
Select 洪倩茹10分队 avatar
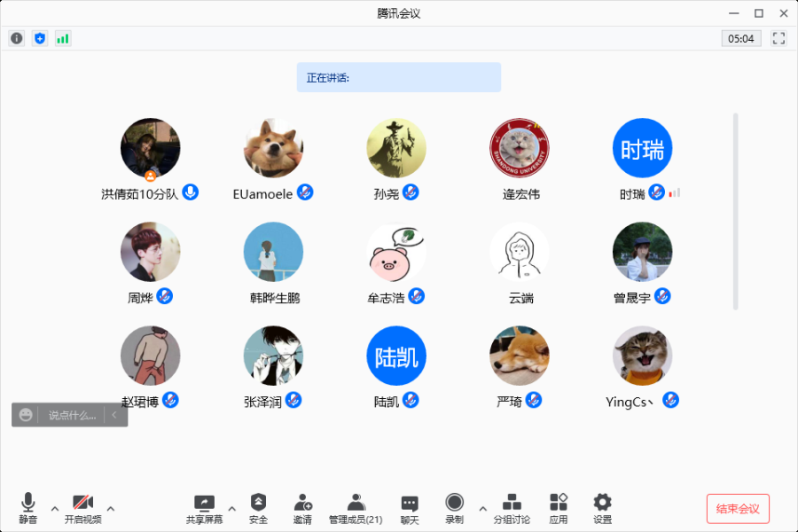[150, 148]
